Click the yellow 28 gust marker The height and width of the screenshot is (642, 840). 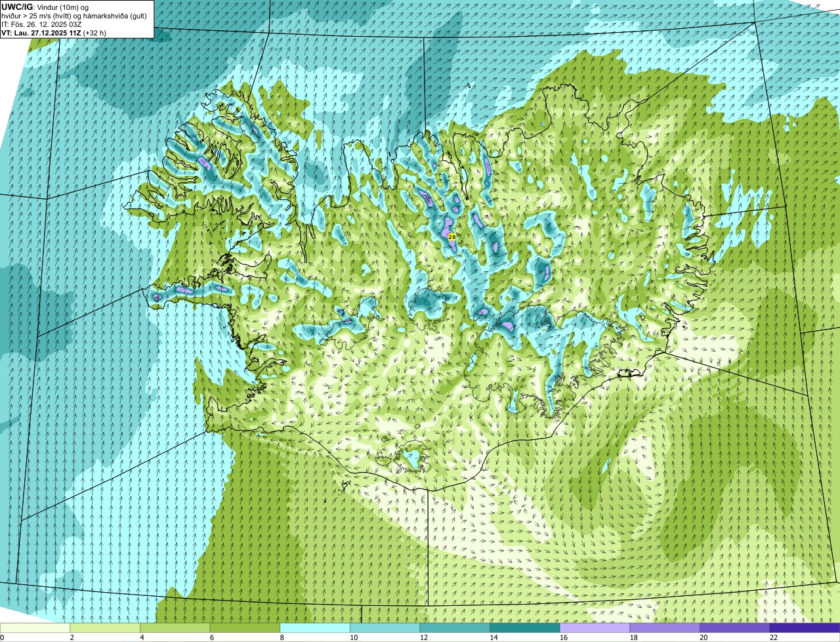[x=452, y=236]
